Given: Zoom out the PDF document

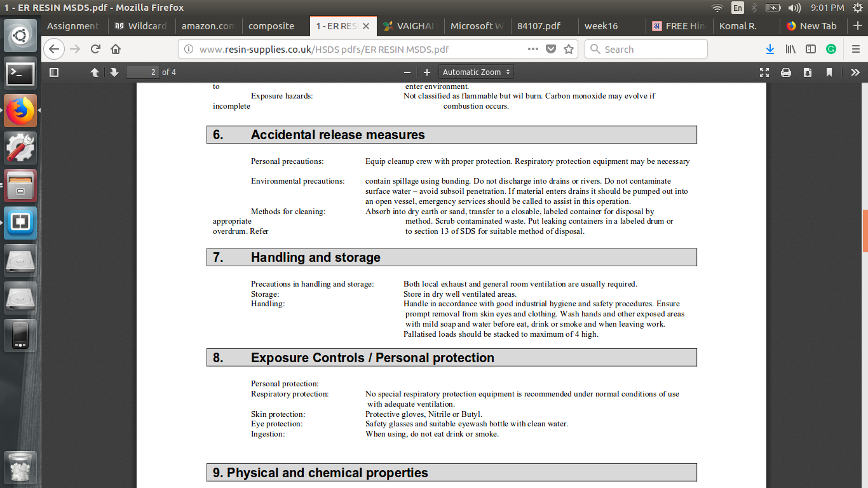Looking at the screenshot, I should pyautogui.click(x=407, y=72).
